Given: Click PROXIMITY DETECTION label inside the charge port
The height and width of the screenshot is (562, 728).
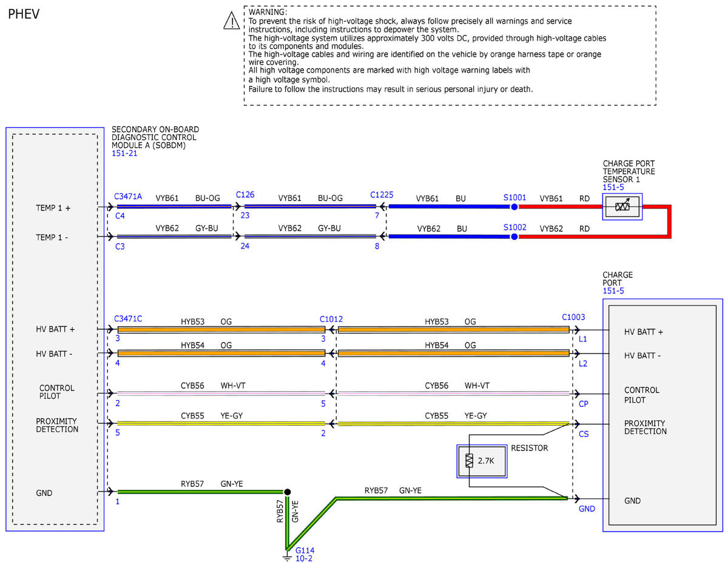Looking at the screenshot, I should 645,427.
